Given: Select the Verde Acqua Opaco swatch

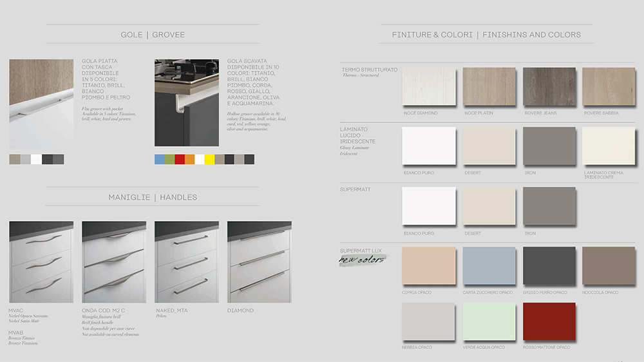Looking at the screenshot, I should pos(489,321).
